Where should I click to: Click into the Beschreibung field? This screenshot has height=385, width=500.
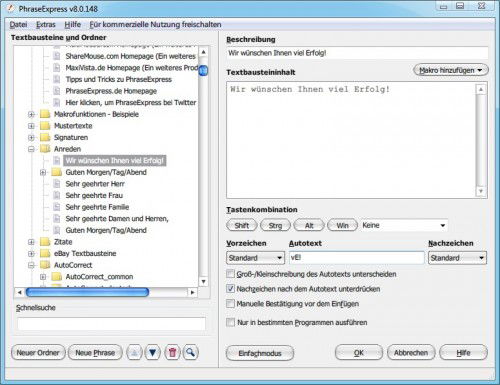coord(357,53)
